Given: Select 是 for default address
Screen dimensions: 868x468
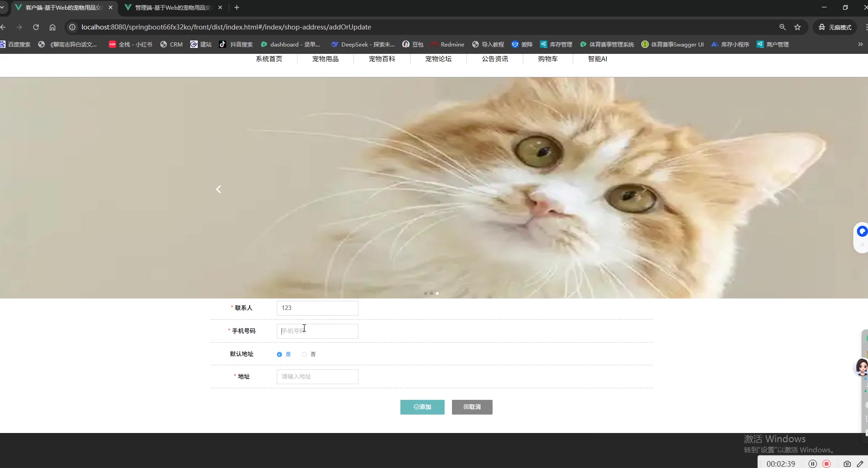Looking at the screenshot, I should point(279,354).
